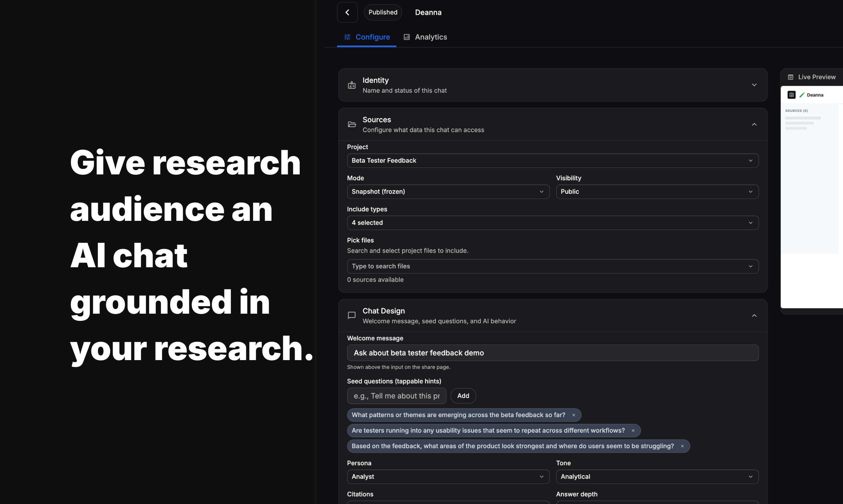Click the pencil icon beside Deanna in preview

pos(802,95)
